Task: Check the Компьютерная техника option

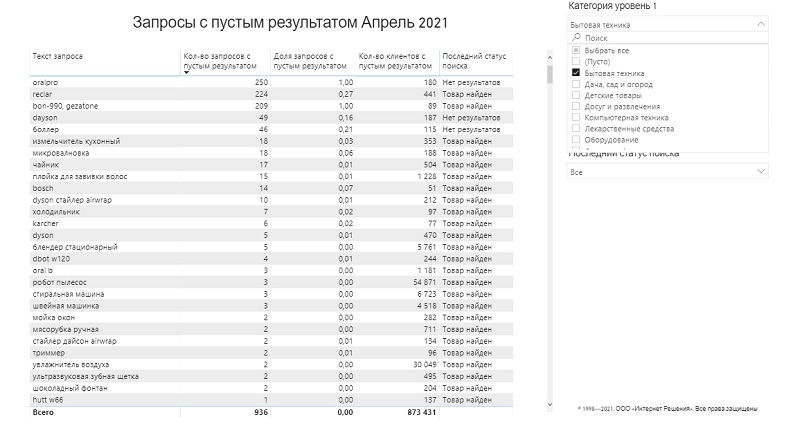Action: click(576, 117)
